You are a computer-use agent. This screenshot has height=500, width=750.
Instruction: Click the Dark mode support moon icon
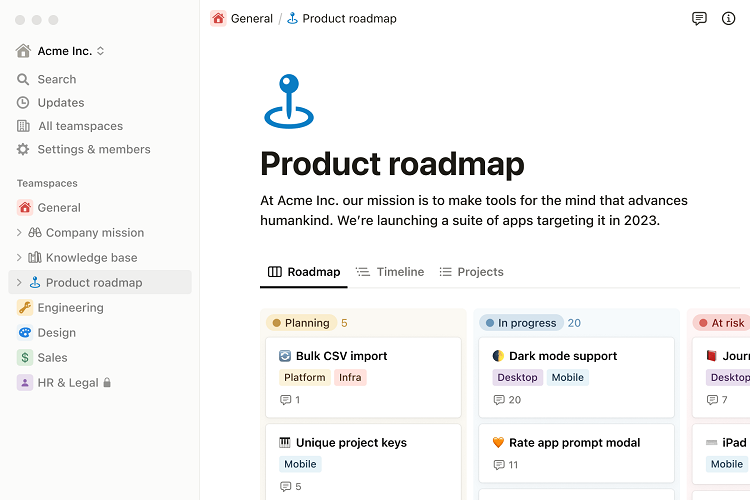click(498, 356)
